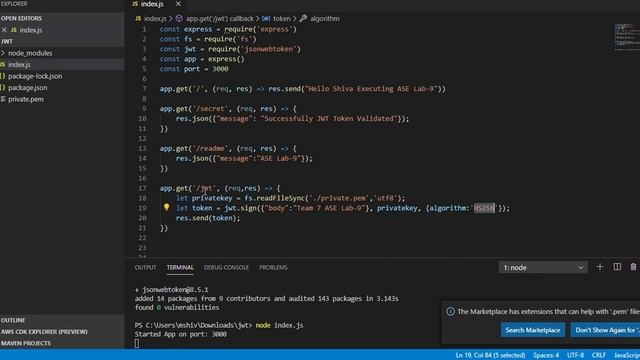Collapse the OPEN EDITORS section
This screenshot has width=640, height=360.
tap(21, 18)
